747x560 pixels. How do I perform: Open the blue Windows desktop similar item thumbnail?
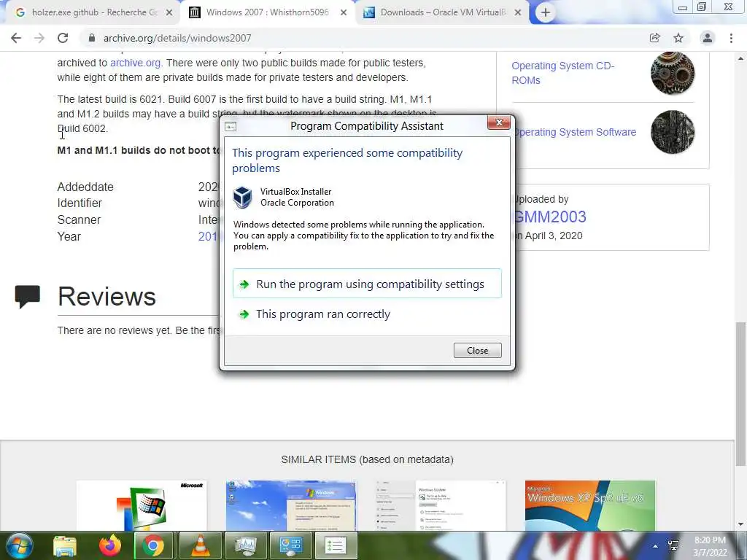[x=291, y=505]
